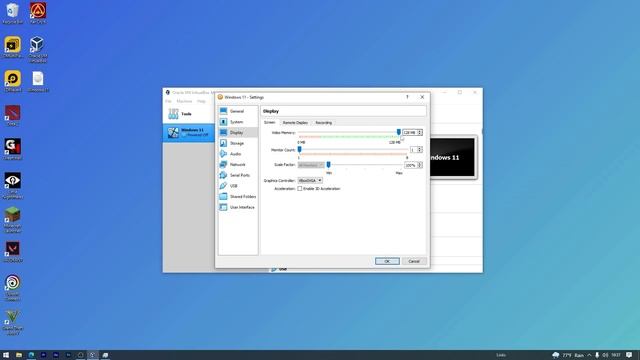Open the General settings category
Viewport: 640px width, 360px height.
coord(238,111)
